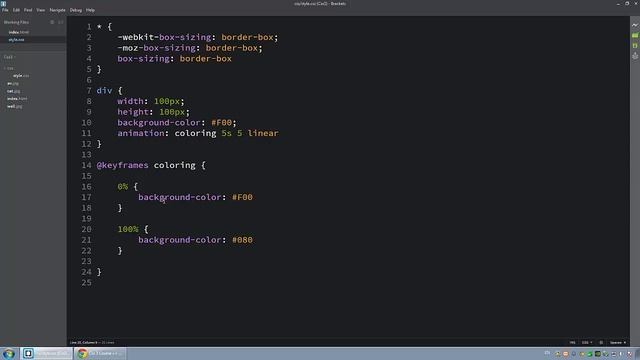Open the Edit menu
Screen dimensions: 640x360
pyautogui.click(x=16, y=10)
